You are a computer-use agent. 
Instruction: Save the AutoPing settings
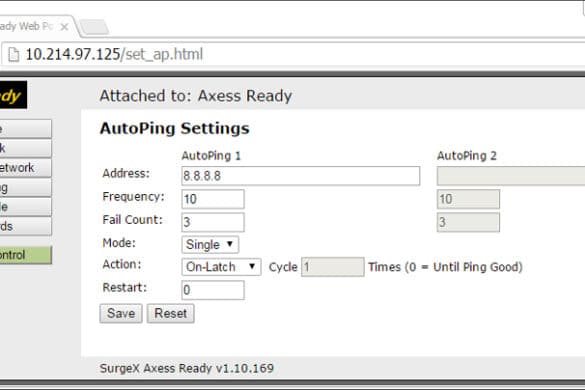121,313
